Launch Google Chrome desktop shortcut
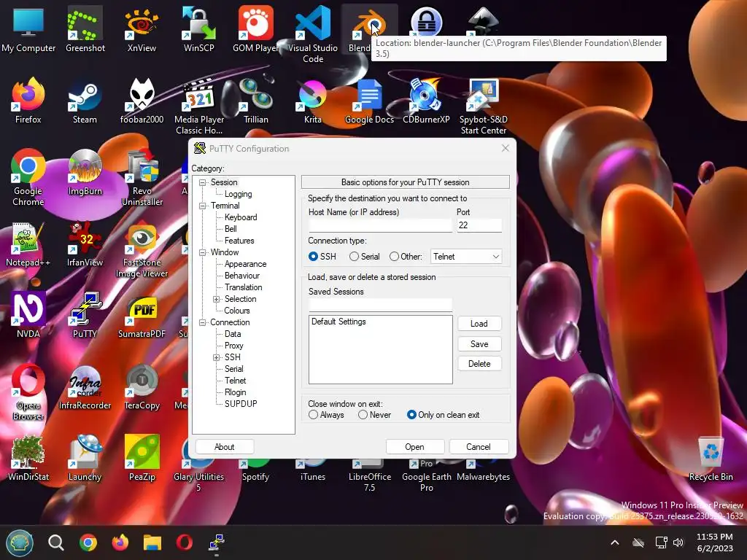747x560 pixels. [x=28, y=177]
